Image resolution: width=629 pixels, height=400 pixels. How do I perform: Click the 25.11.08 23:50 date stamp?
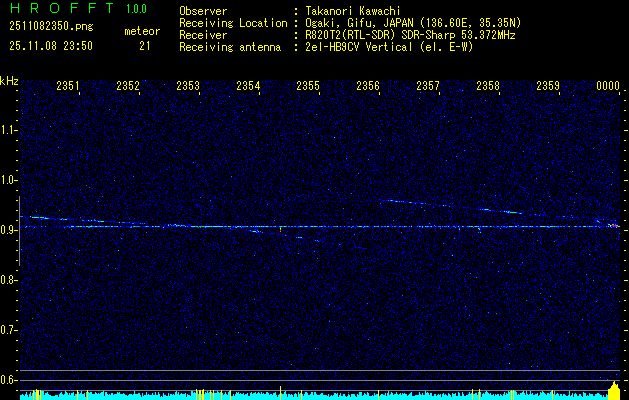49,46
